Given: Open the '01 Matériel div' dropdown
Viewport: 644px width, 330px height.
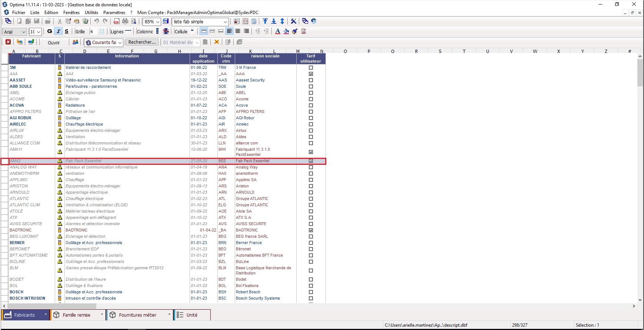Looking at the screenshot, I should point(197,43).
